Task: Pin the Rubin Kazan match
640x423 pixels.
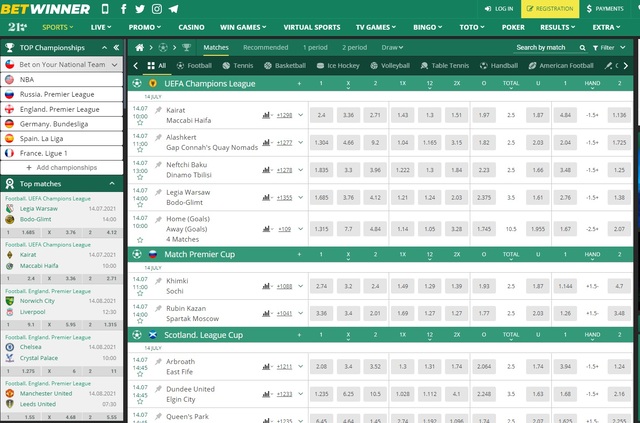Action: click(x=158, y=309)
